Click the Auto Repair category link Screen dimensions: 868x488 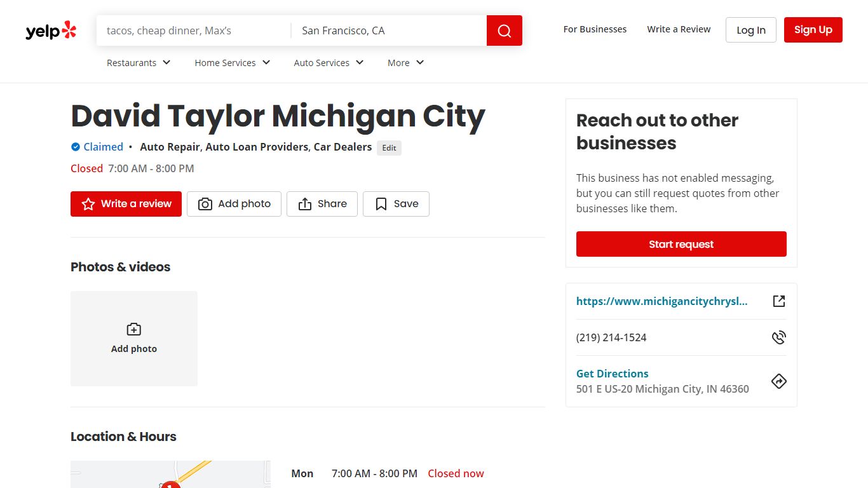click(170, 147)
